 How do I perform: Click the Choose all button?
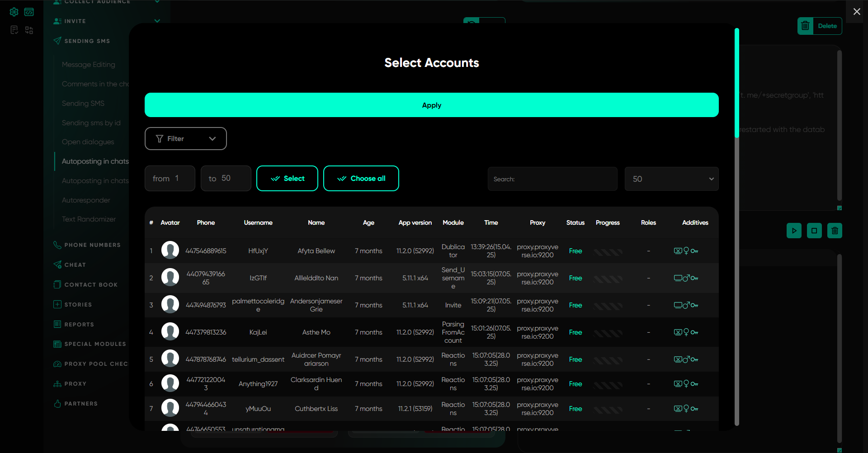[361, 179]
